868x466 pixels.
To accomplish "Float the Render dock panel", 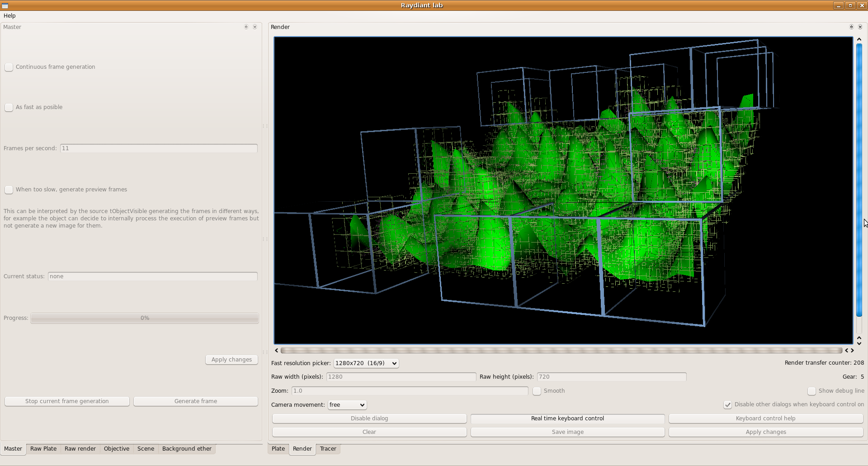I will click(851, 27).
